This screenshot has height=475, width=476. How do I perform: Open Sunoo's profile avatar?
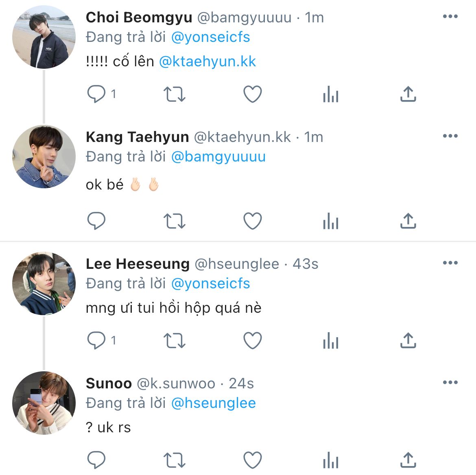44,403
